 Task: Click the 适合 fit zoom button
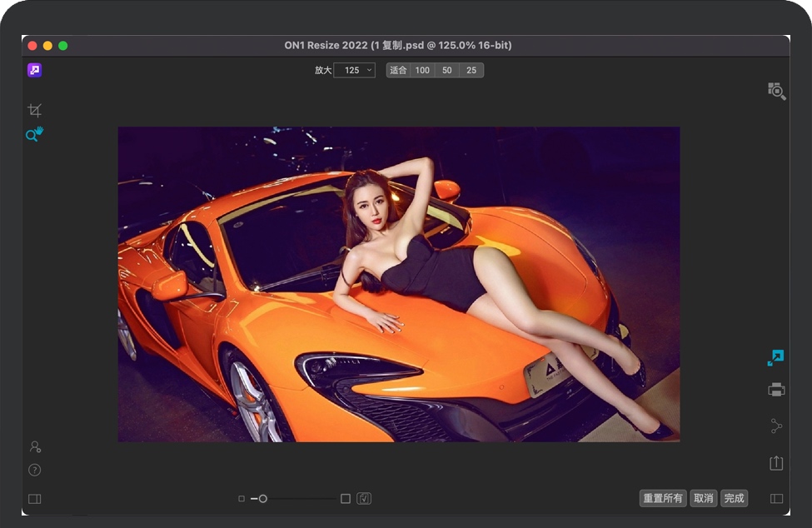398,71
